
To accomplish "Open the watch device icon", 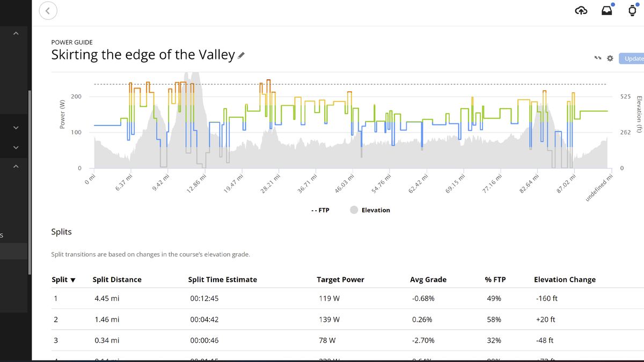I will tap(633, 11).
